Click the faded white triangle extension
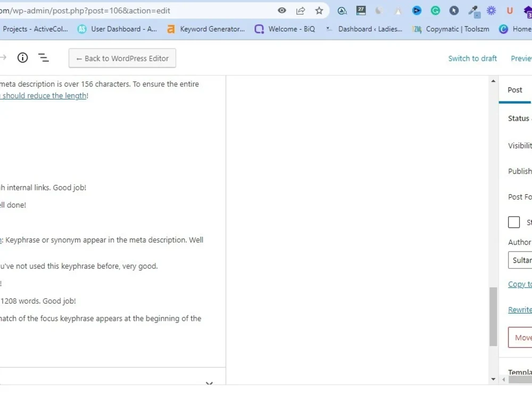Viewport: 532px width, 399px height. click(398, 11)
